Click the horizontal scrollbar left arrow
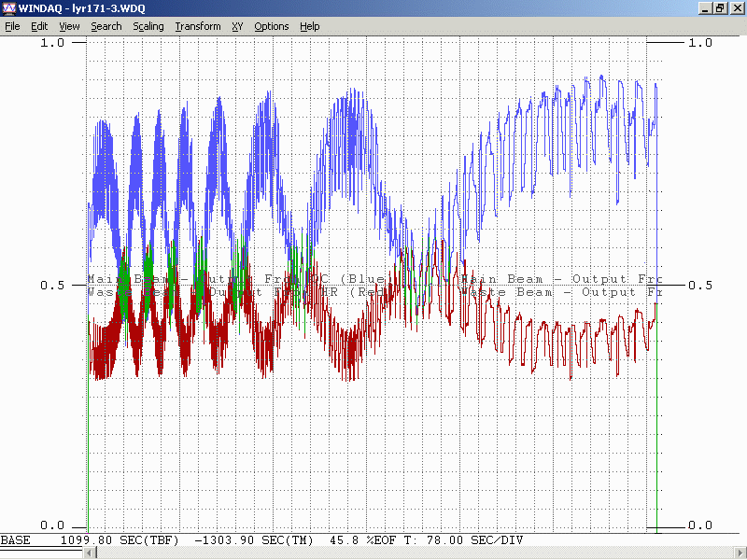747x560 pixels. point(90,553)
